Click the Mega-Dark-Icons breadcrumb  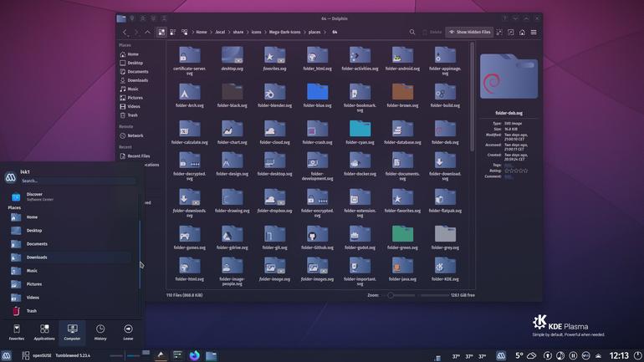(x=284, y=32)
